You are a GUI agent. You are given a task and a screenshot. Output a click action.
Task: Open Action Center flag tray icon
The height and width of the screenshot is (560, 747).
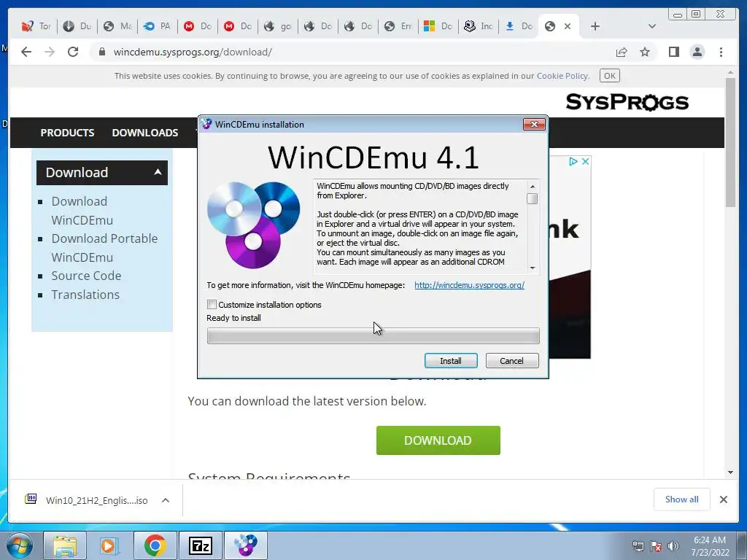coord(656,546)
